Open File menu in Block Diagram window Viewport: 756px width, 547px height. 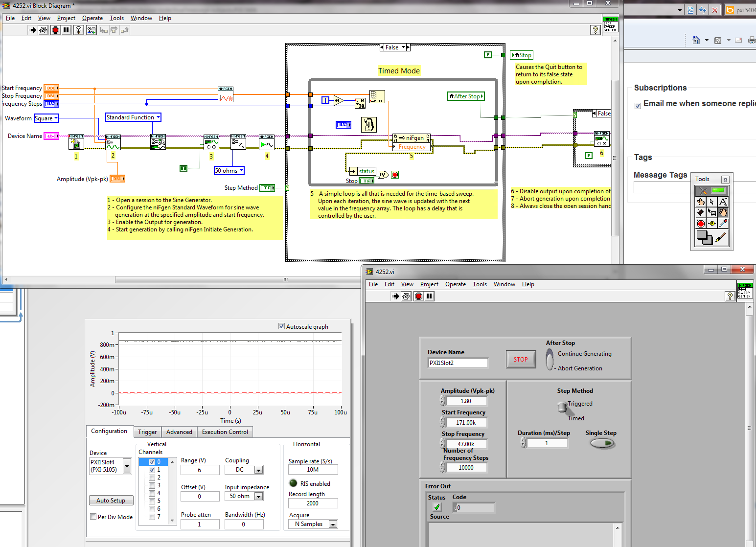[x=10, y=18]
